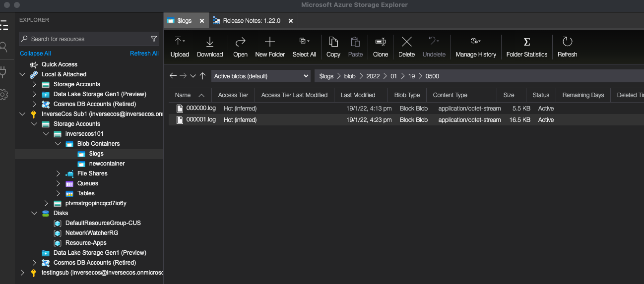Select the 000001.log blob row
The height and width of the screenshot is (284, 644).
tap(406, 119)
